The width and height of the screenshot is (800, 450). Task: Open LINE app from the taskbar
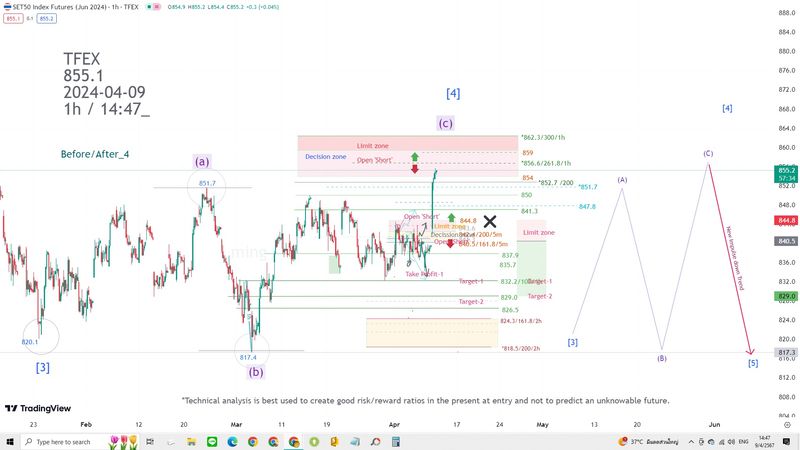pos(213,441)
